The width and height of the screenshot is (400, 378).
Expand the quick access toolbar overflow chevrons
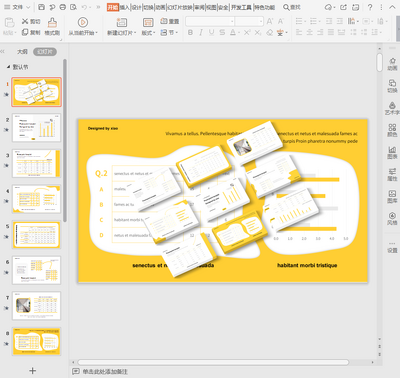pos(98,7)
